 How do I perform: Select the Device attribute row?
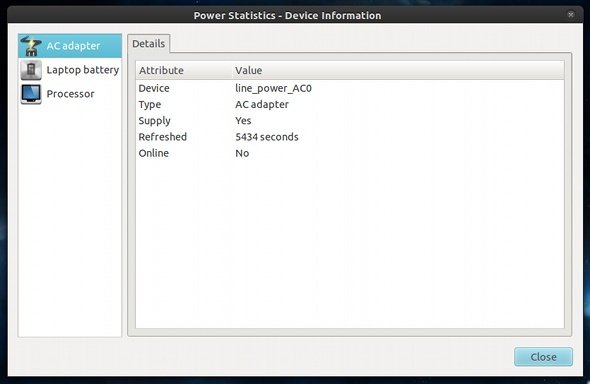350,88
